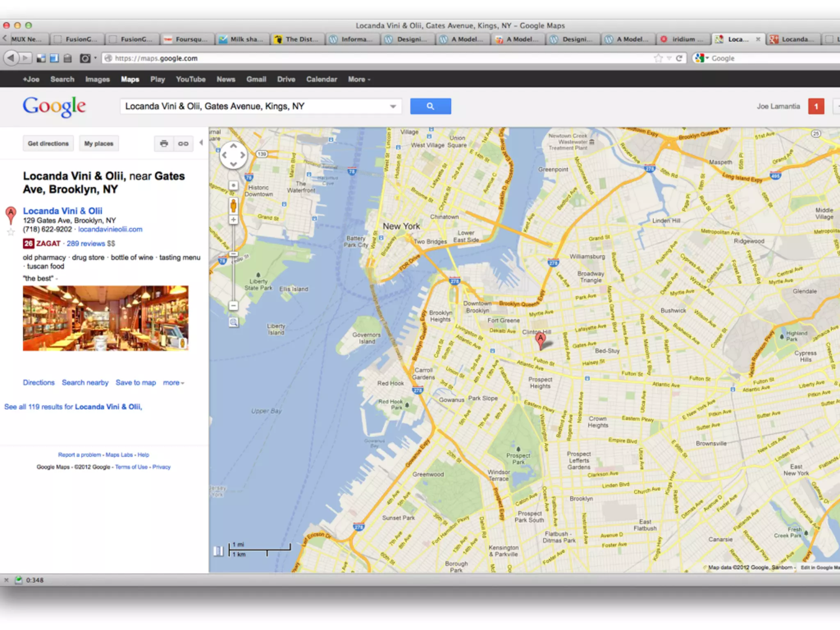Image resolution: width=840 pixels, height=630 pixels.
Task: Expand the 'more' actions dropdown under listing
Action: tap(173, 383)
